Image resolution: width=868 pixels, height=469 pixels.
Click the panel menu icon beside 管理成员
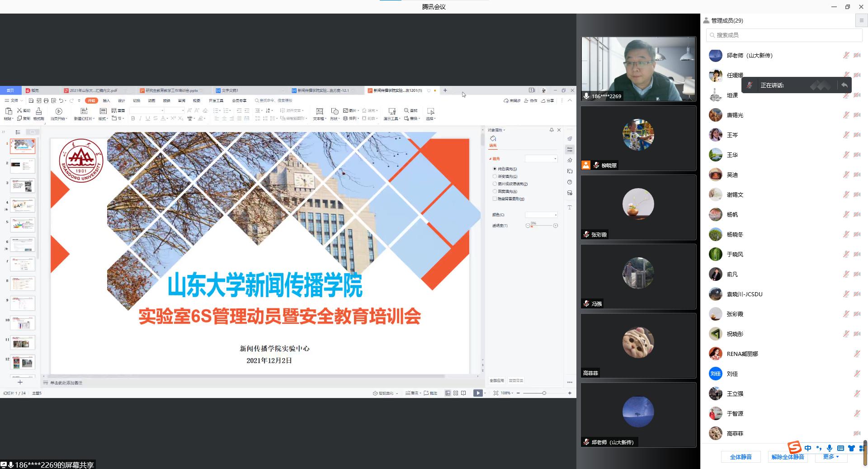861,20
